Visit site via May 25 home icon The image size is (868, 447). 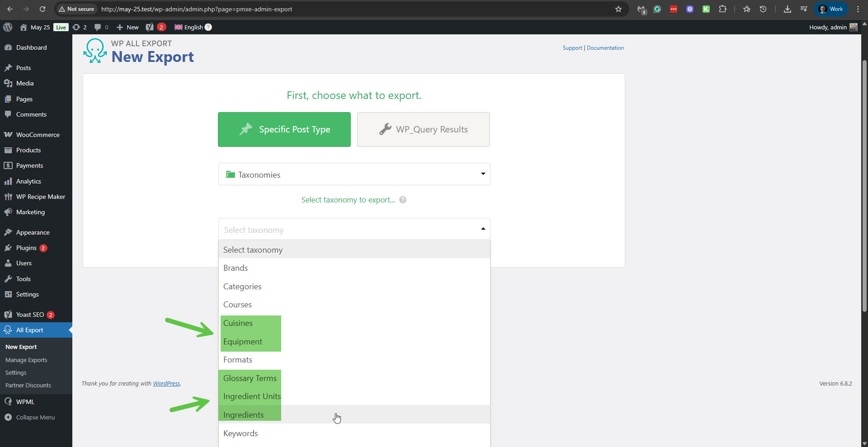pos(24,27)
